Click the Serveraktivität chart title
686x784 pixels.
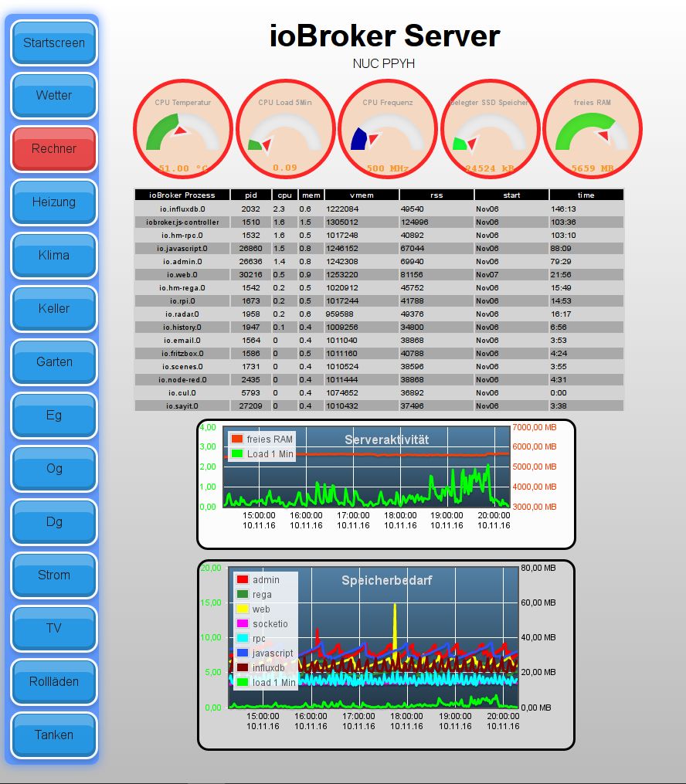(x=386, y=440)
